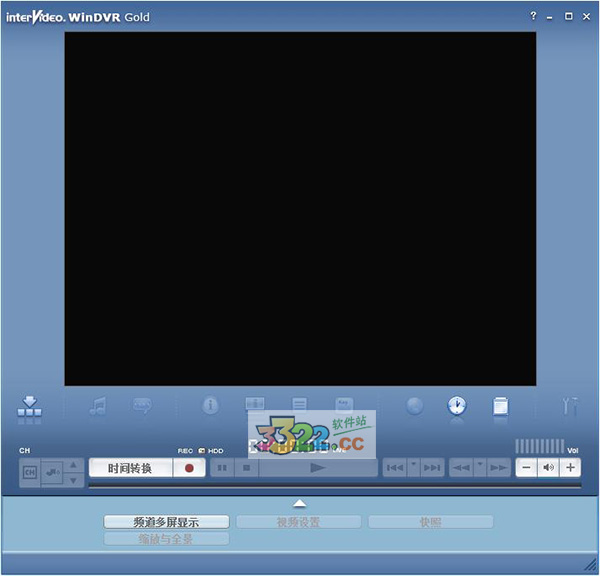This screenshot has height=576, width=600.
Task: Click the round globe icon
Action: (x=414, y=406)
